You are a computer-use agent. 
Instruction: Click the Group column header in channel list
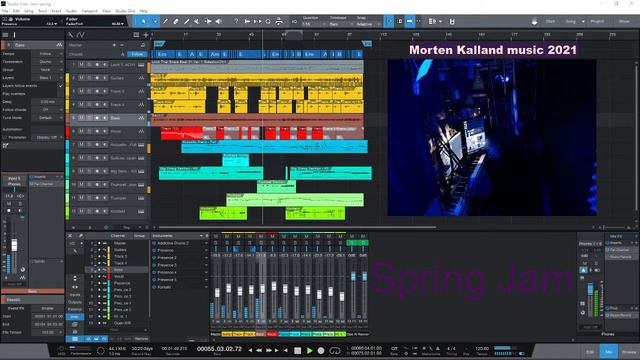coord(140,236)
